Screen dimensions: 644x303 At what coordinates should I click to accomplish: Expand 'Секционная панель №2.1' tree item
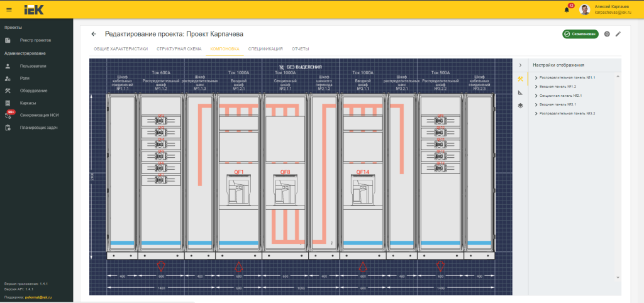tap(535, 95)
